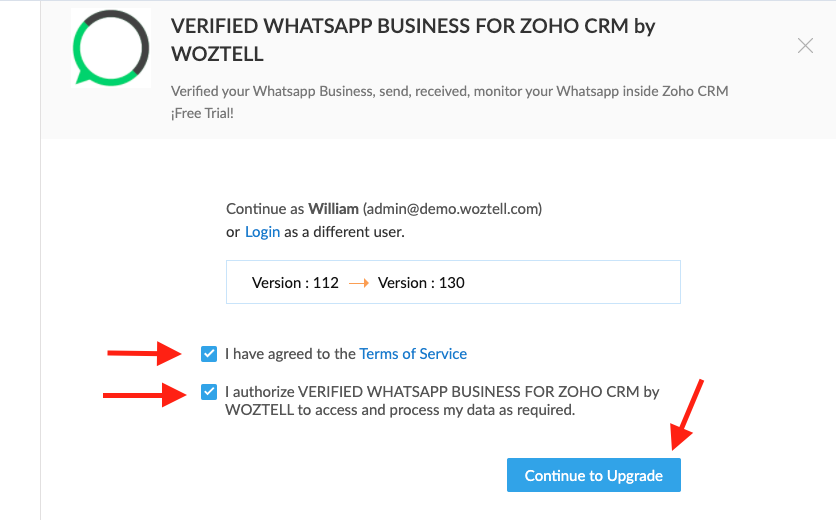Click red arrow pointing at authorize checkbox
The image size is (836, 520).
tap(144, 395)
